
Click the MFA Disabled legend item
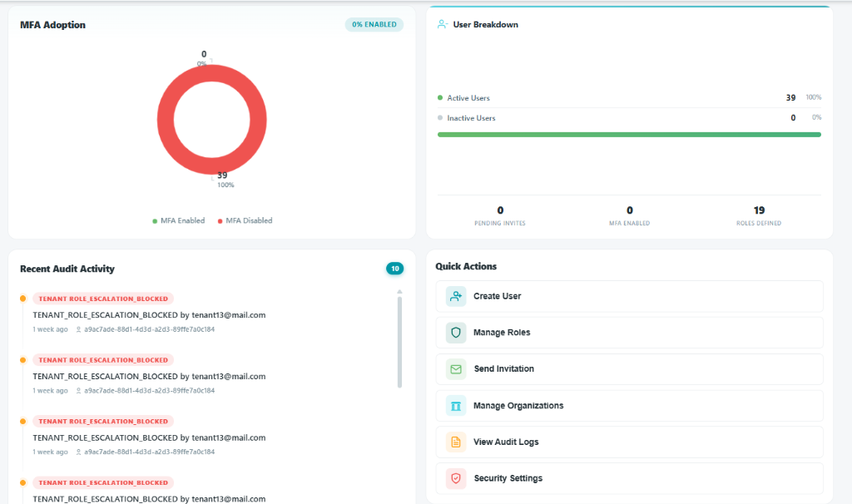click(245, 220)
